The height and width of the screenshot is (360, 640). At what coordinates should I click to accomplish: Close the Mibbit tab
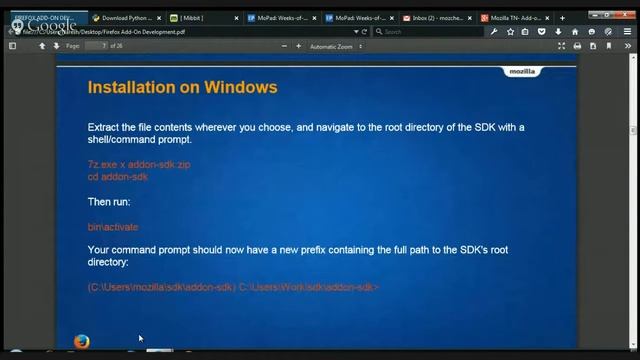pyautogui.click(x=236, y=18)
